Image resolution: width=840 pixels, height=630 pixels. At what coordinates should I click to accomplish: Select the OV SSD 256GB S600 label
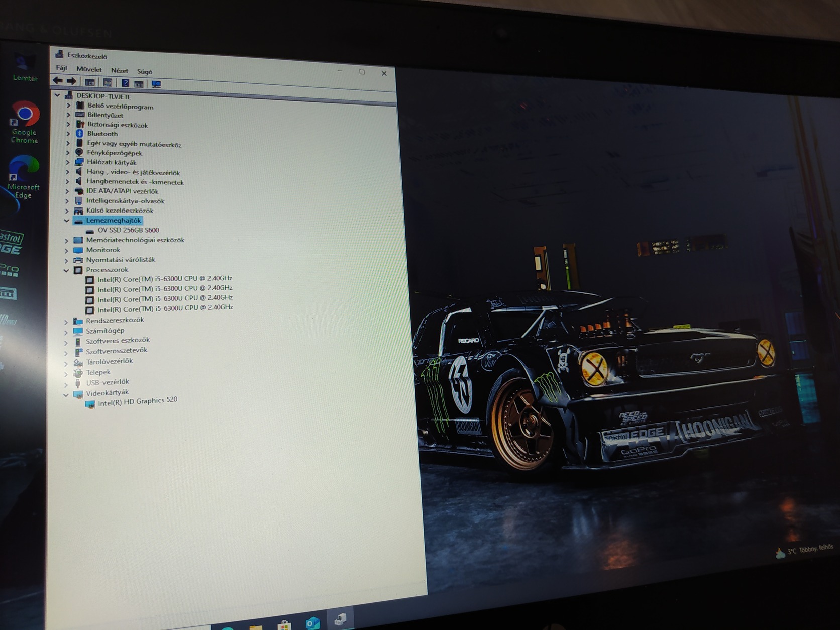pos(129,230)
